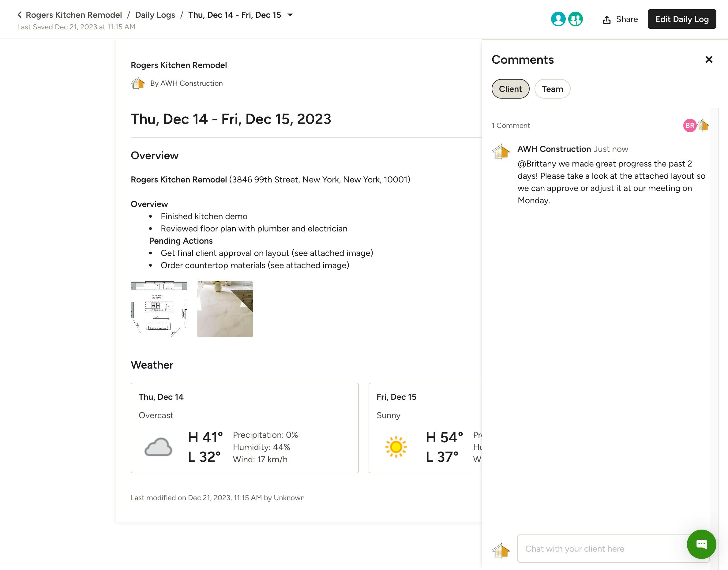Click the AWH Construction house logo by the project name
The height and width of the screenshot is (570, 728).
138,83
